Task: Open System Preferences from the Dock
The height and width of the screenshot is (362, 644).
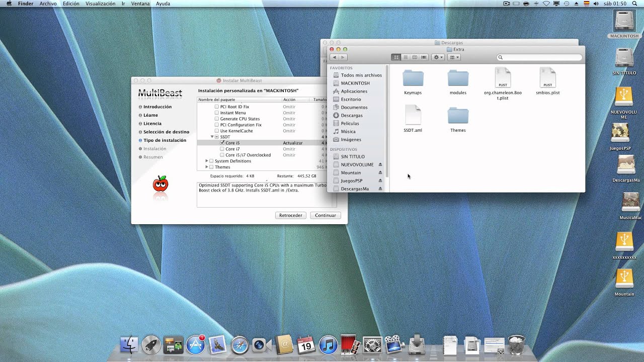Action: (x=372, y=345)
